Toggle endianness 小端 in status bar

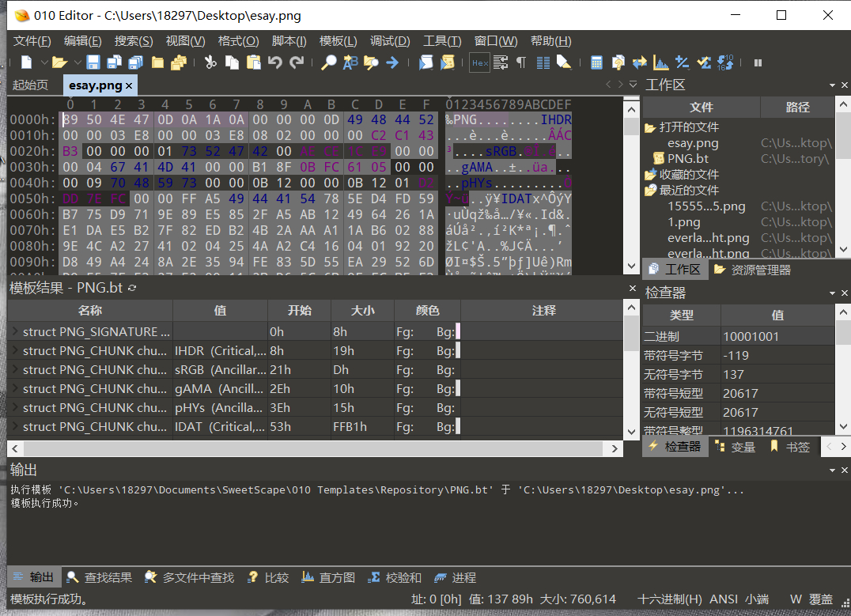757,599
